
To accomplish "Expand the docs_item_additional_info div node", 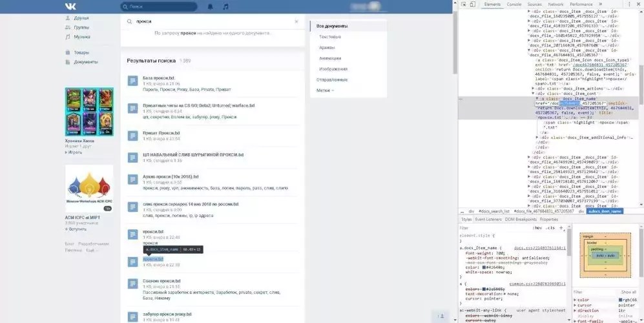I will tap(538, 137).
